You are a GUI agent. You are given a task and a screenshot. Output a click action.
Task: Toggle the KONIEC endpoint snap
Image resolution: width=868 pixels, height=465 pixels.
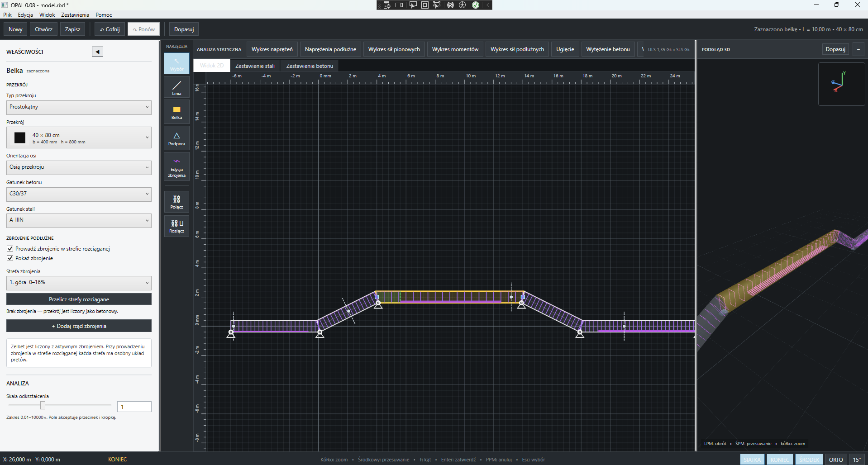[780, 460]
